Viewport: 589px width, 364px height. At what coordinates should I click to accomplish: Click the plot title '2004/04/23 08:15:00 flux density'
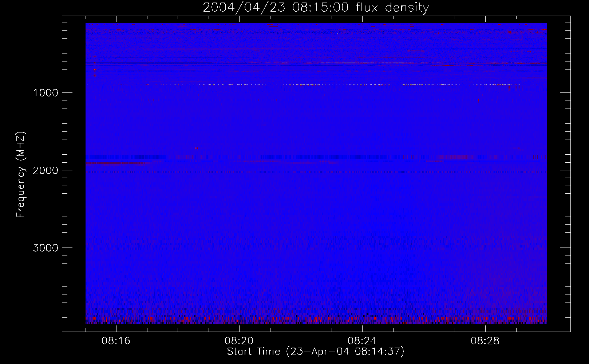316,8
